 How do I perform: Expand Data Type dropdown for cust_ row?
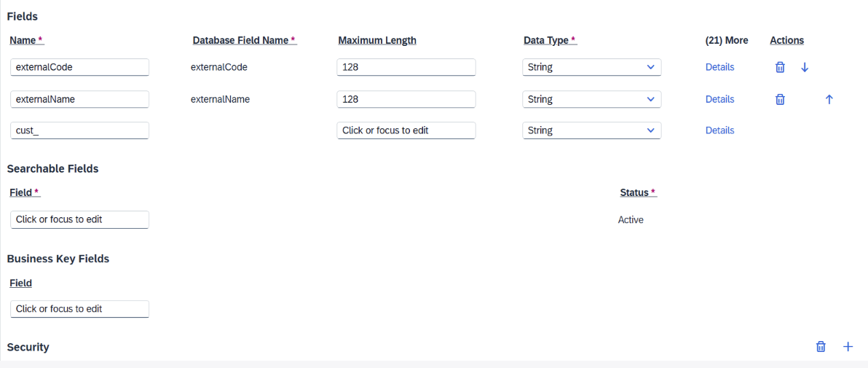click(592, 130)
